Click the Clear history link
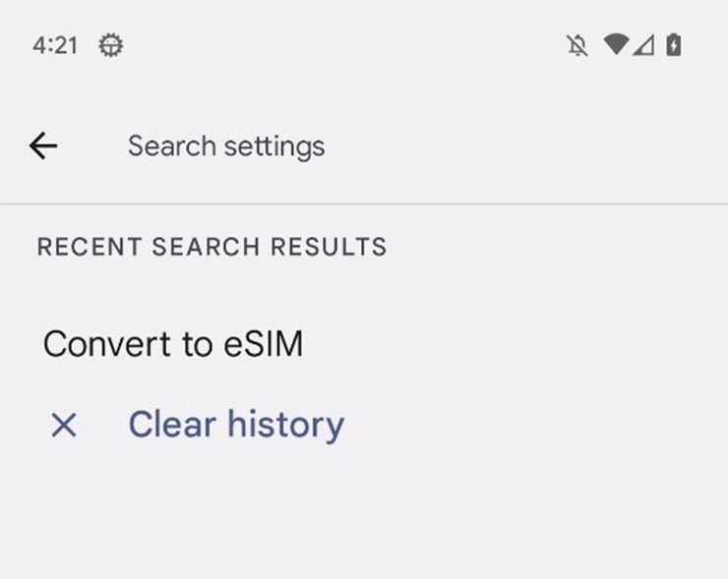Viewport: 728px width, 579px height. coord(236,425)
